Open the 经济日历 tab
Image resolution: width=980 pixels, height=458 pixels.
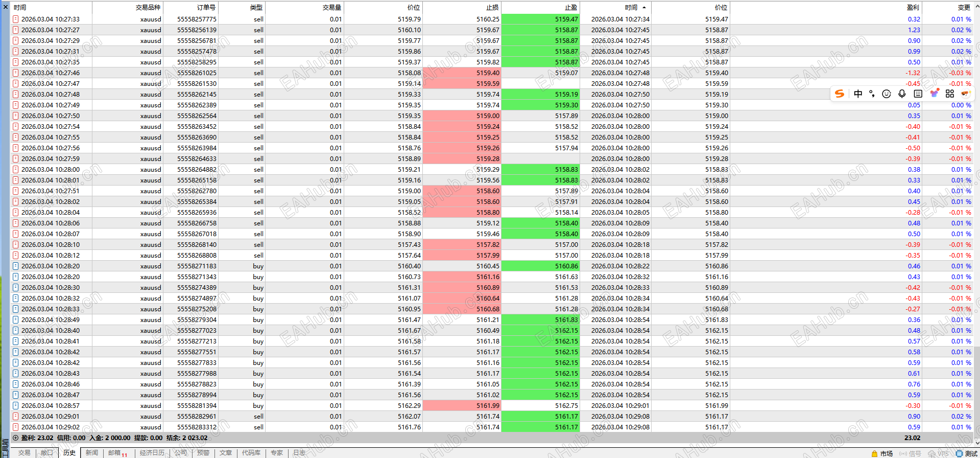152,453
